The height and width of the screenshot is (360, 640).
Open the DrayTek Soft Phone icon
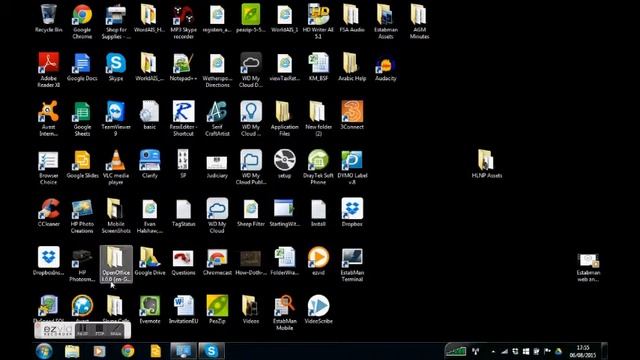coord(318,167)
